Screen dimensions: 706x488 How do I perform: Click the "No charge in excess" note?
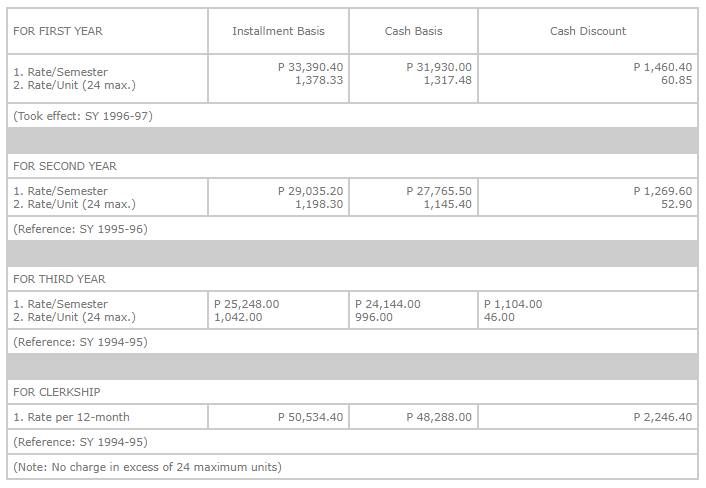pyautogui.click(x=147, y=467)
